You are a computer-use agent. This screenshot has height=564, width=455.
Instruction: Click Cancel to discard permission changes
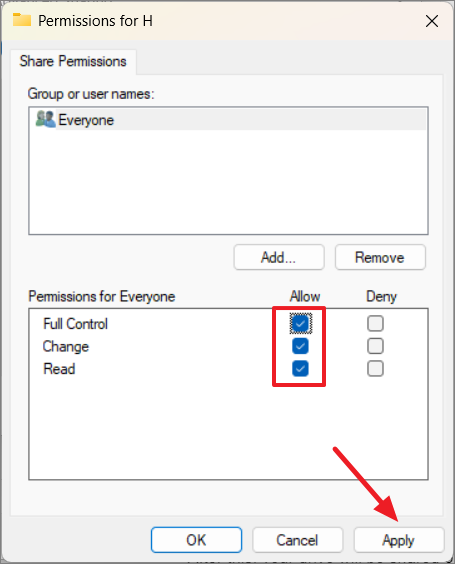(x=297, y=540)
